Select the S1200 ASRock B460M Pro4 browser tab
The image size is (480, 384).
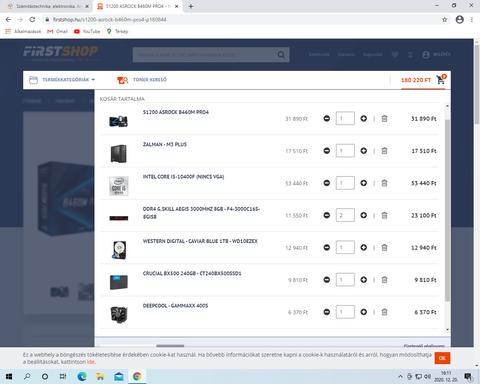click(x=138, y=6)
